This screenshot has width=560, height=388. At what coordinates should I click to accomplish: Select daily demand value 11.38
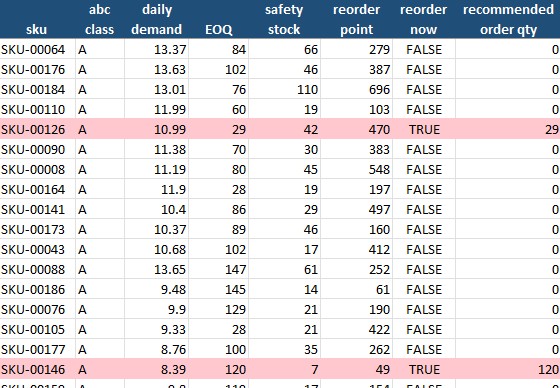coord(156,149)
